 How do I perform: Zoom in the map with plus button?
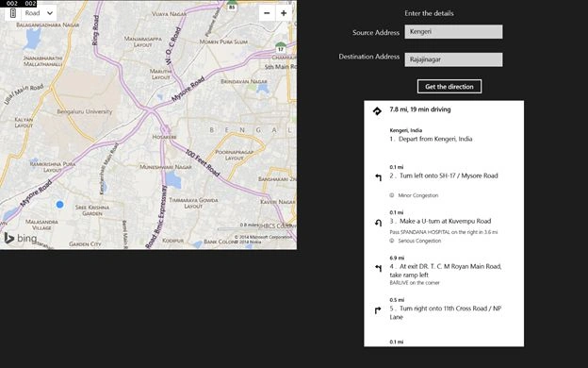284,13
